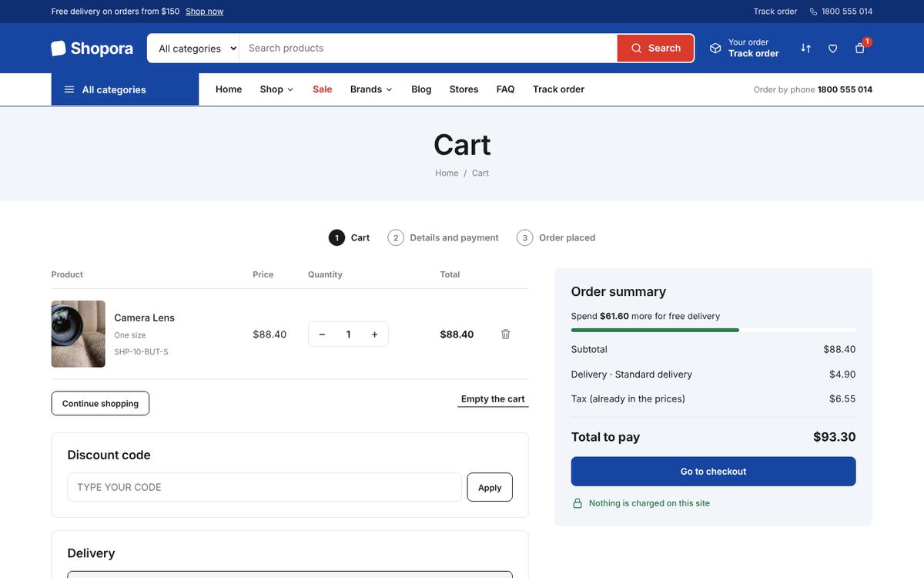Apply the discount code
Screen dimensions: 924x578
pyautogui.click(x=490, y=487)
